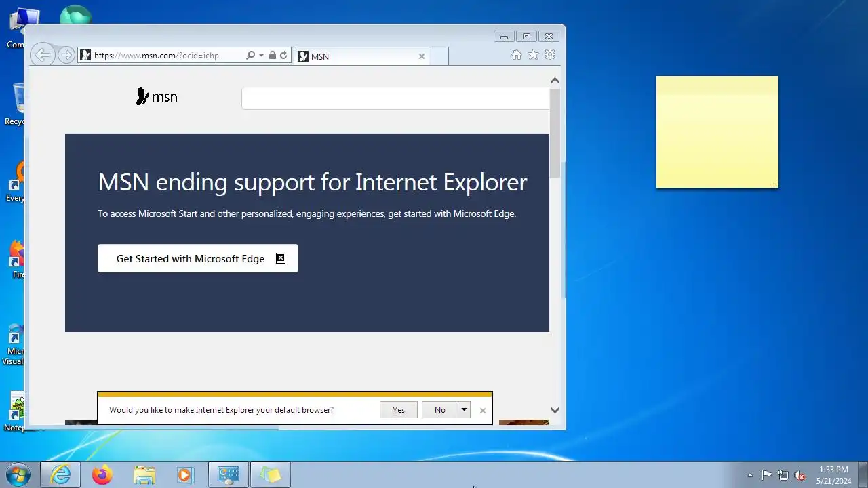Screen dimensions: 868x488
Task: Open Windows Explorer from the taskbar
Action: [x=144, y=475]
